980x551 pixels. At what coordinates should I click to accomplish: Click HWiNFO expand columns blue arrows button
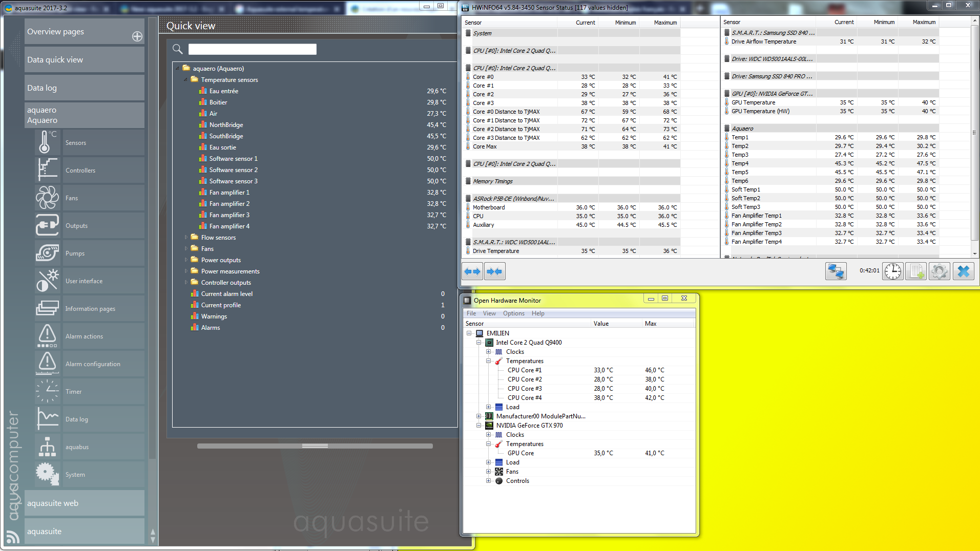472,271
